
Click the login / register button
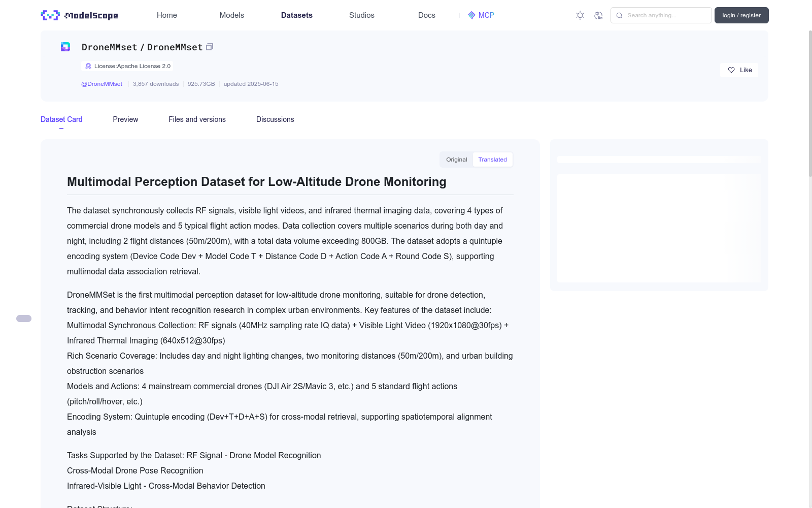[741, 15]
